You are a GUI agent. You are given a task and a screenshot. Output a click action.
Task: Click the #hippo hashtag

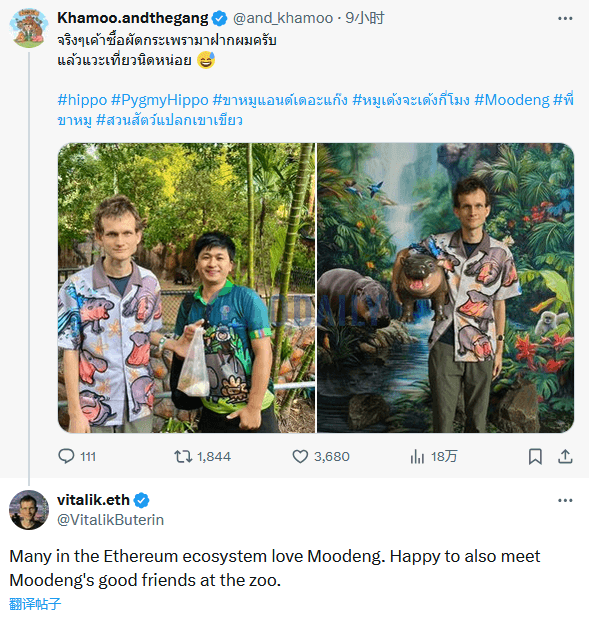82,100
